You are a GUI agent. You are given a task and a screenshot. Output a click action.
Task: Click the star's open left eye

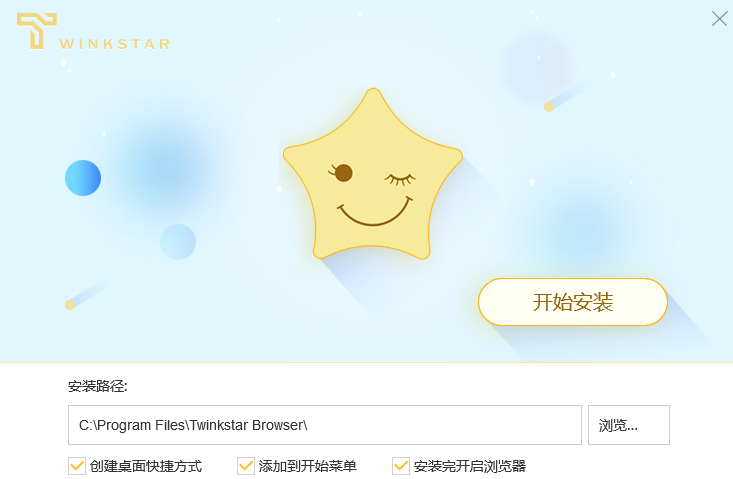coord(342,172)
